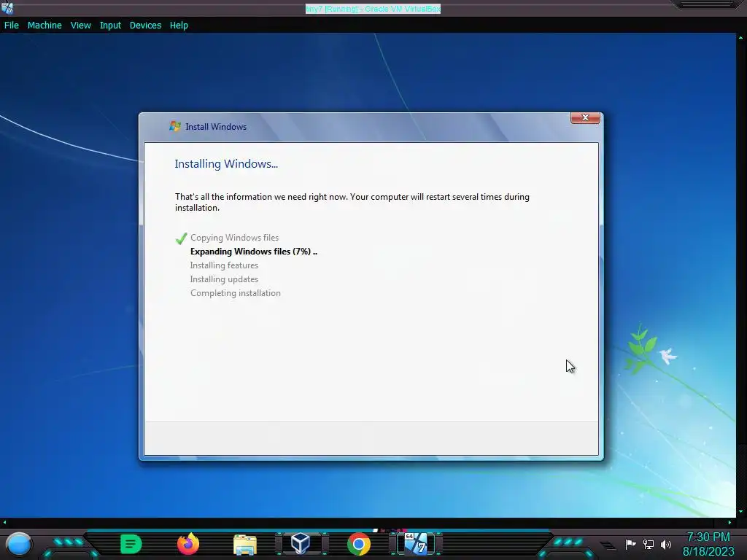Open the green messaging app on the taskbar
Image resolution: width=747 pixels, height=560 pixels.
(x=131, y=544)
